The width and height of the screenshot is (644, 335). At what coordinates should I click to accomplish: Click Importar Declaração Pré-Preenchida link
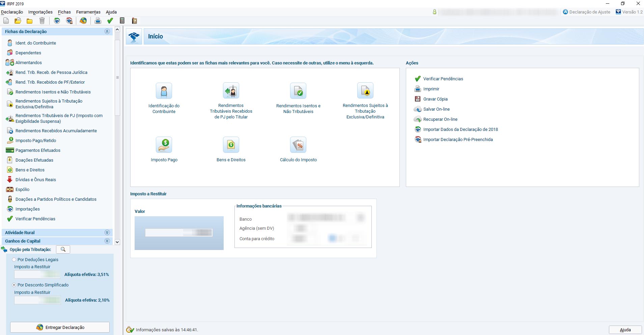coord(458,140)
